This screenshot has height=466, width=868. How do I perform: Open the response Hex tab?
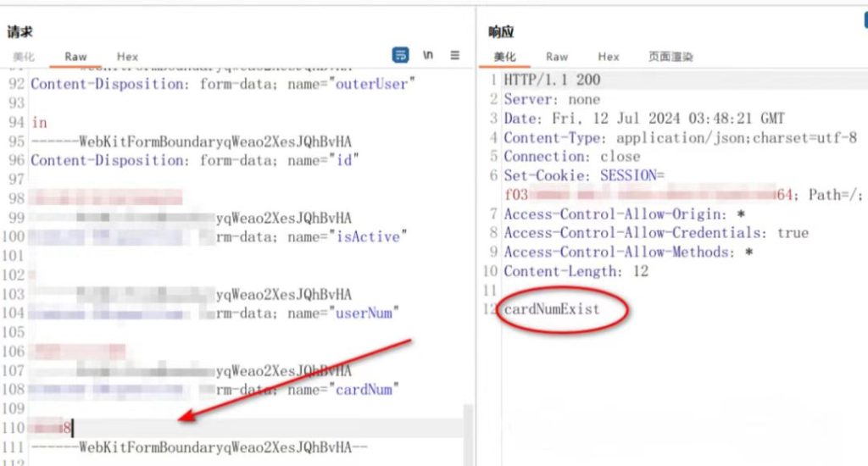[609, 57]
